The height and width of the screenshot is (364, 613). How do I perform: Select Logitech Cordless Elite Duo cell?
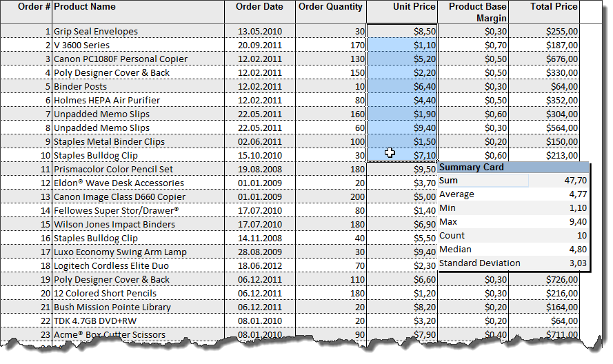[138, 266]
